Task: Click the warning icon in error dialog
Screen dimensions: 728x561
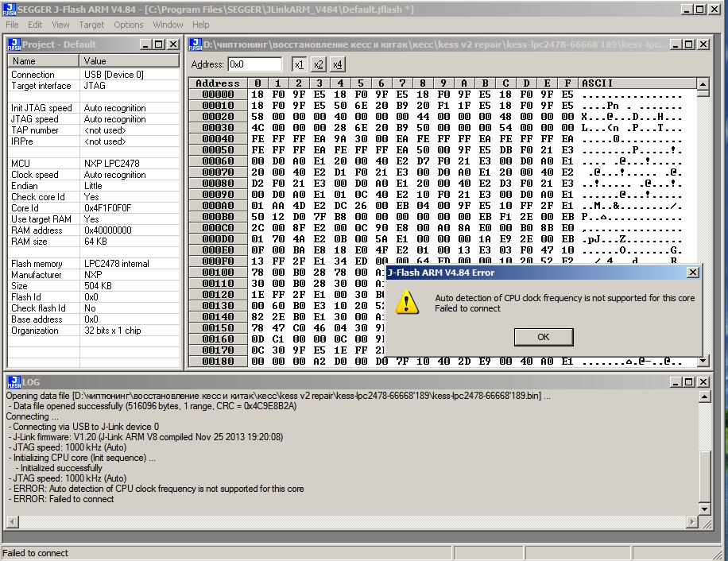Action: coord(407,303)
